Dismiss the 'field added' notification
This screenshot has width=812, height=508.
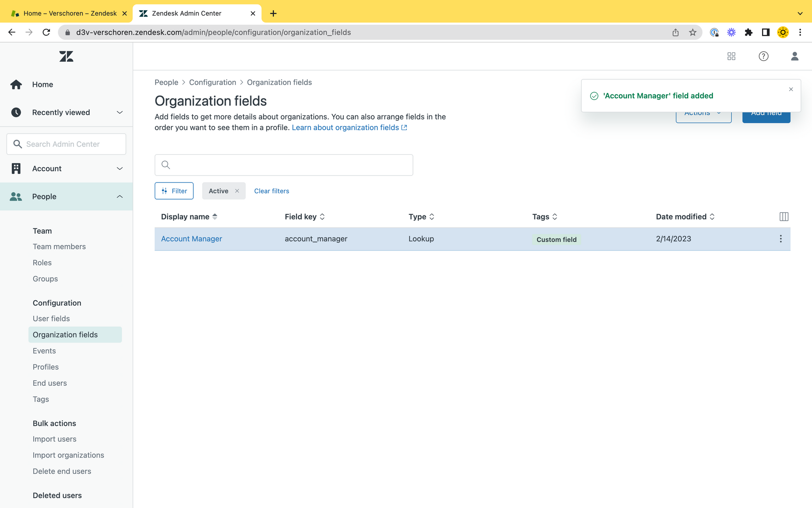tap(790, 89)
